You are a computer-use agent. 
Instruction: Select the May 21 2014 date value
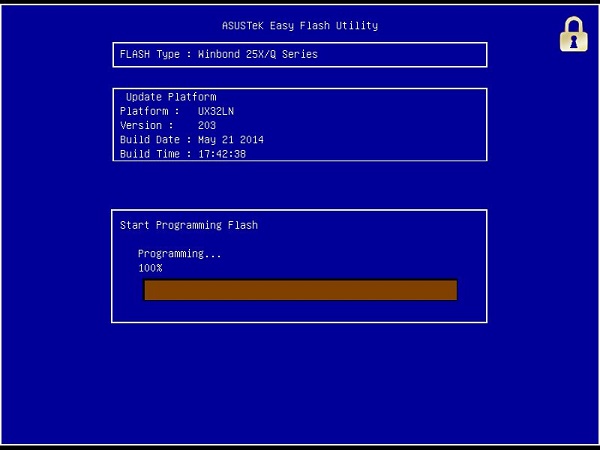click(231, 139)
